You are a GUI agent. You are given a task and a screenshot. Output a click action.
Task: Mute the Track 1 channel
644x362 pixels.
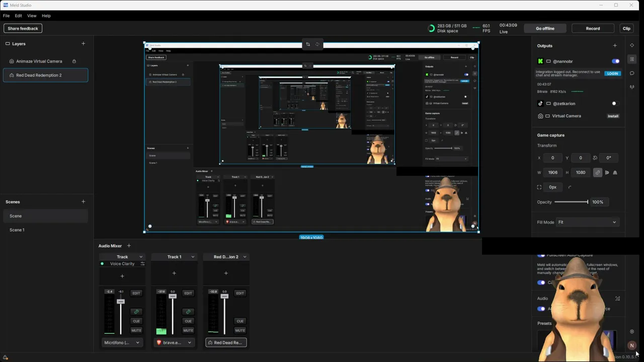click(x=188, y=330)
